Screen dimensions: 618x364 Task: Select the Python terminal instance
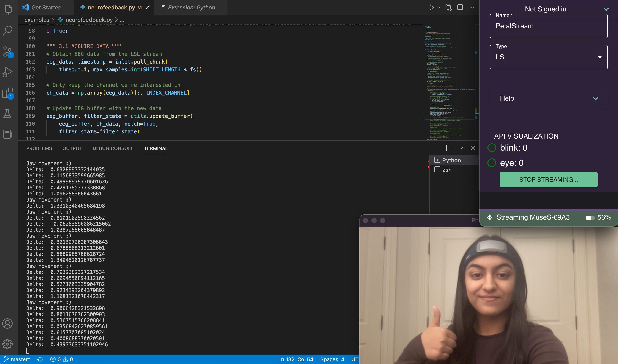[454, 160]
